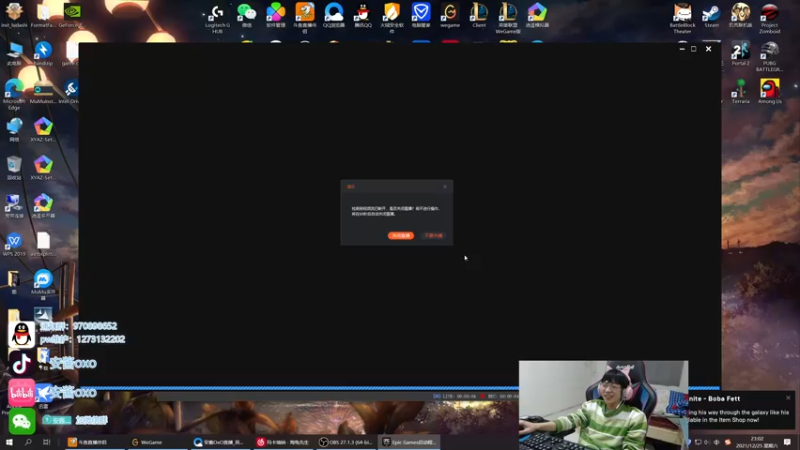Open PUBG BATTLEGROUNDS desktop shortcut
The image size is (800, 450).
(x=769, y=56)
